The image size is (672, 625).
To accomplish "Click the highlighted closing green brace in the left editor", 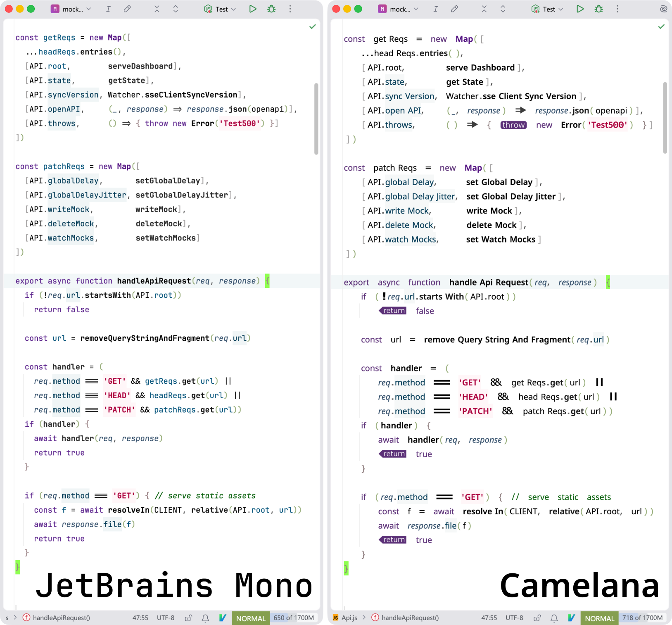I will click(18, 567).
